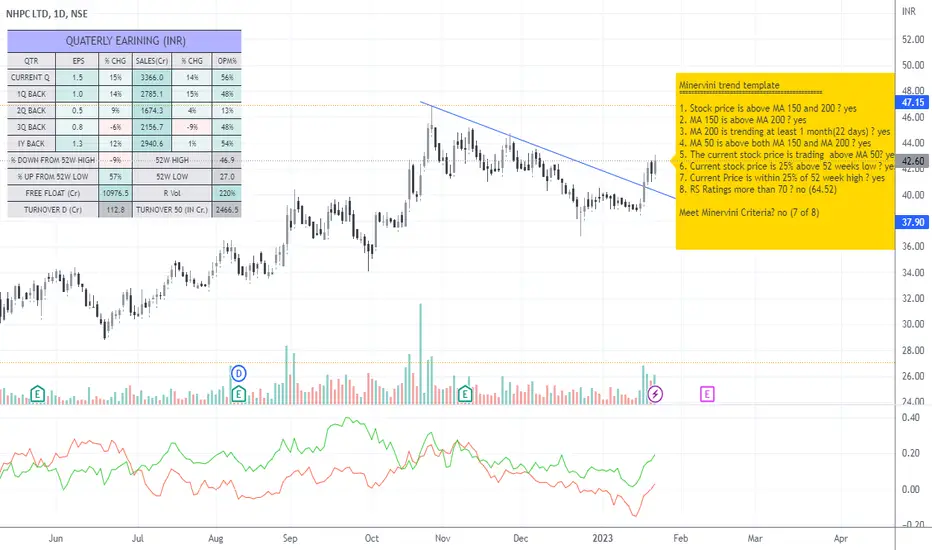Screen dimensions: 932x550
Task: Select the 42.60 current price label
Action: pyautogui.click(x=912, y=161)
